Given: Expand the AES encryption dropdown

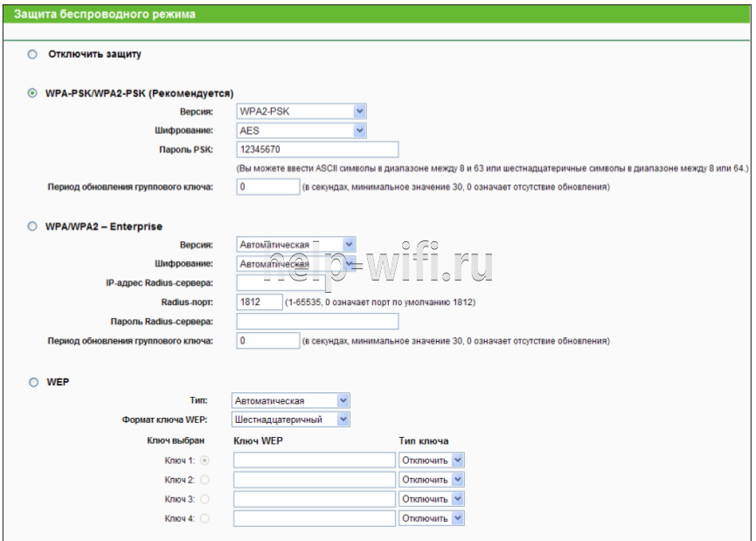Looking at the screenshot, I should point(301,130).
